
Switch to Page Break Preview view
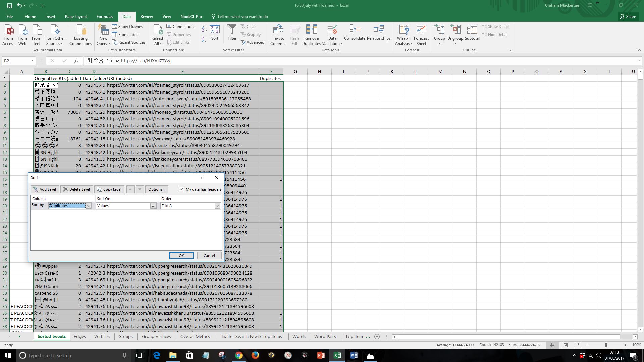pos(578,345)
